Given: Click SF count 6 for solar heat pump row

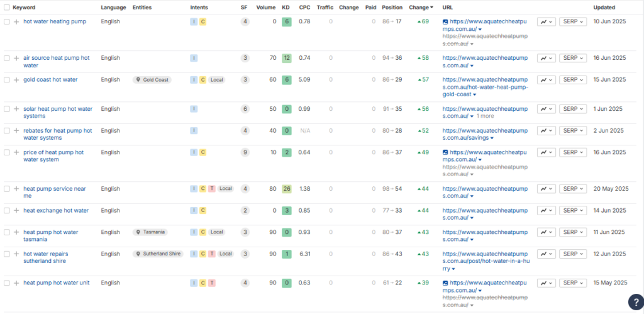Looking at the screenshot, I should [245, 109].
